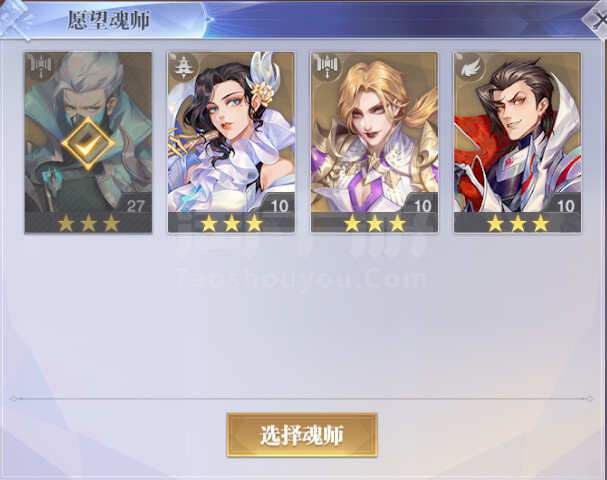This screenshot has height=480, width=607.
Task: Select the gray-haired masked soul master card
Action: point(88,143)
